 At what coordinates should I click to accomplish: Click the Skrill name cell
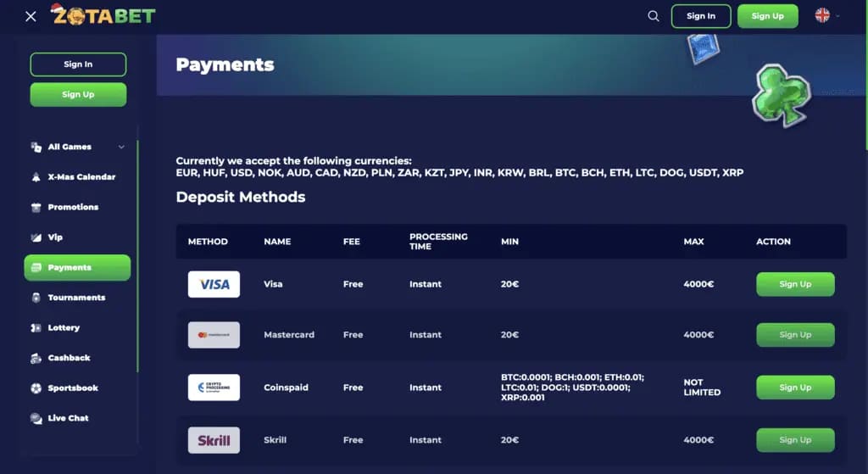(275, 440)
